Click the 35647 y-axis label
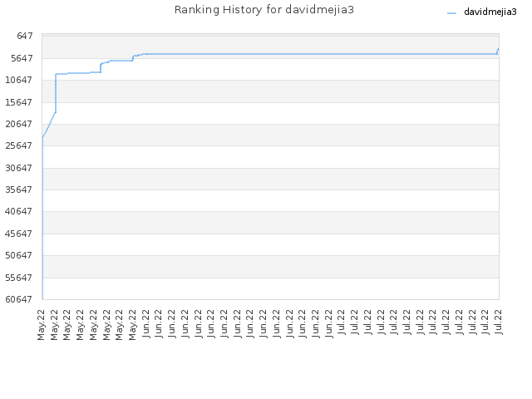The image size is (532, 399). tap(19, 190)
